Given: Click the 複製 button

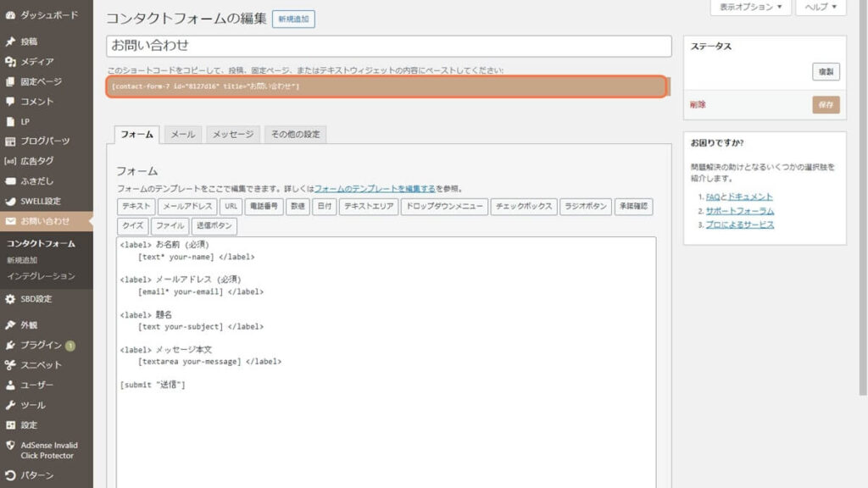Looking at the screenshot, I should click(x=826, y=72).
